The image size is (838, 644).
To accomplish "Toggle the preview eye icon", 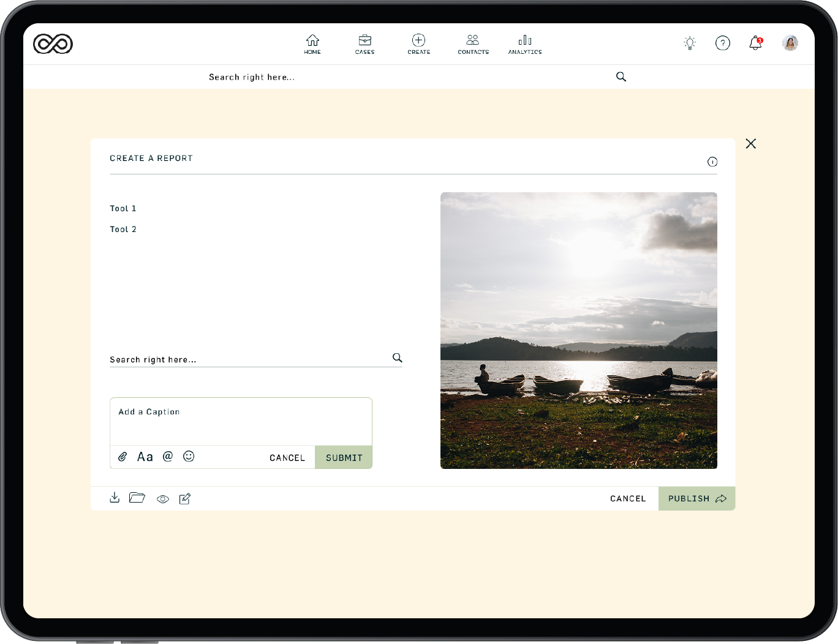I will [x=163, y=499].
